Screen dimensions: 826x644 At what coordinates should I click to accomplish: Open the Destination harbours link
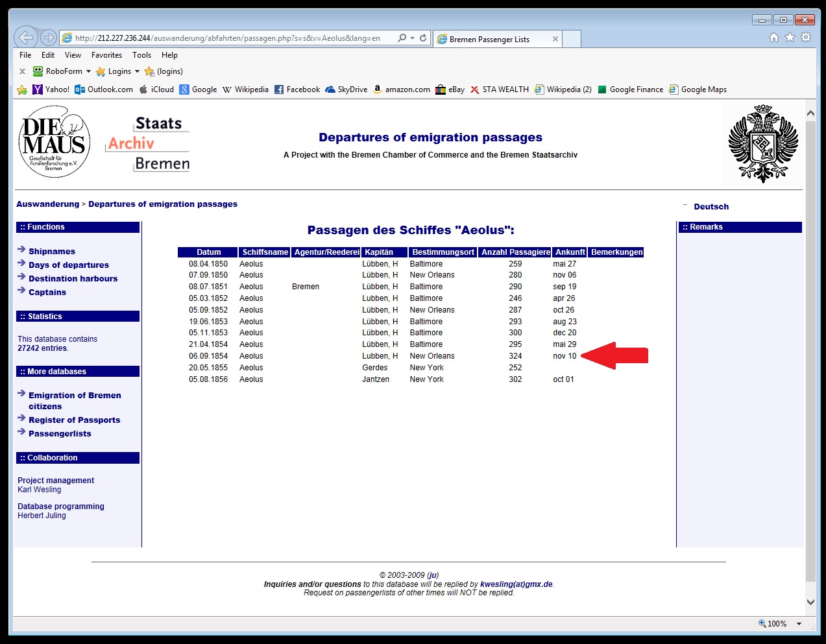(73, 279)
